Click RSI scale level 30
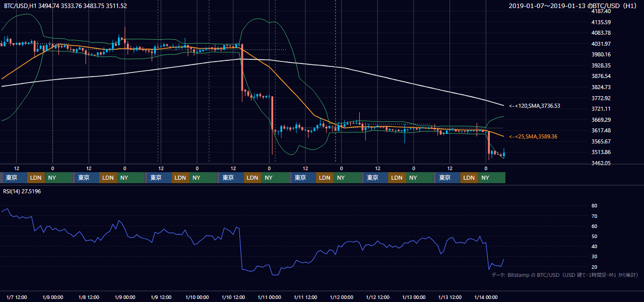The height and width of the screenshot is (302, 644). 594,257
